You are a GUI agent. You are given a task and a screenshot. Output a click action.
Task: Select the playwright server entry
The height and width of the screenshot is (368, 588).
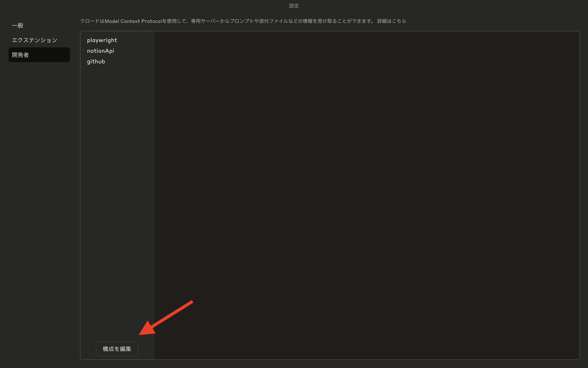click(x=102, y=40)
